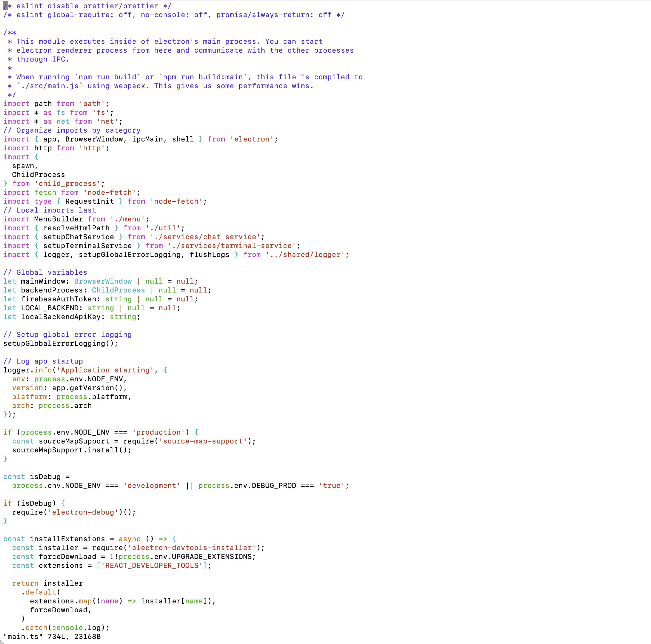651x644 pixels.
Task: Click 'resolveHtmlPath' in the util import
Action: (x=76, y=228)
